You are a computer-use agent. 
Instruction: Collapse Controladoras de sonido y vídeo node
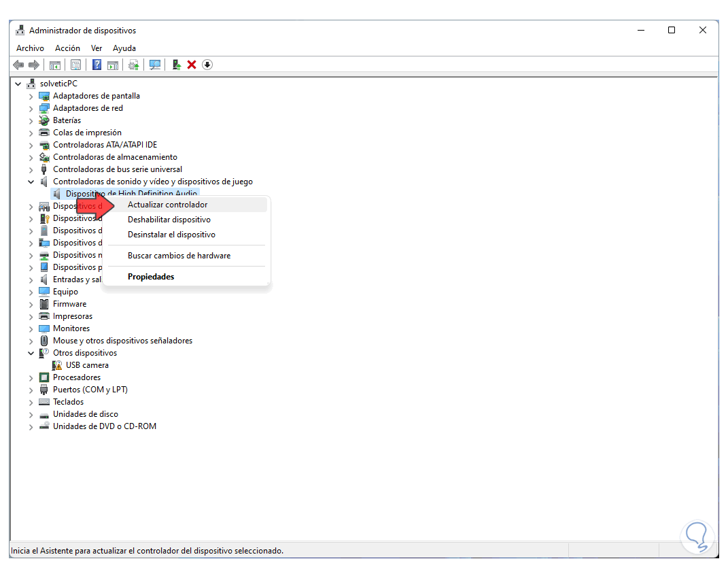pyautogui.click(x=31, y=182)
